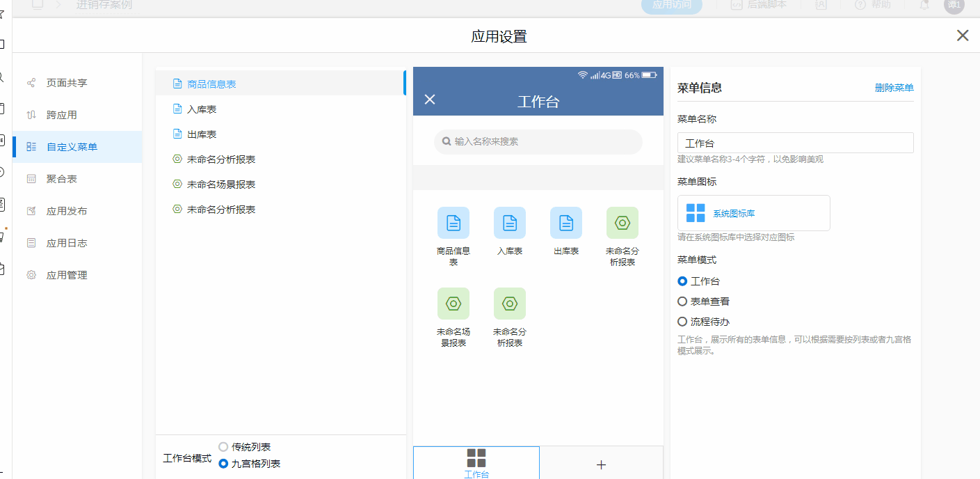Viewport: 980px width, 479px height.
Task: Select 传统列表 workbench mode
Action: [x=223, y=447]
